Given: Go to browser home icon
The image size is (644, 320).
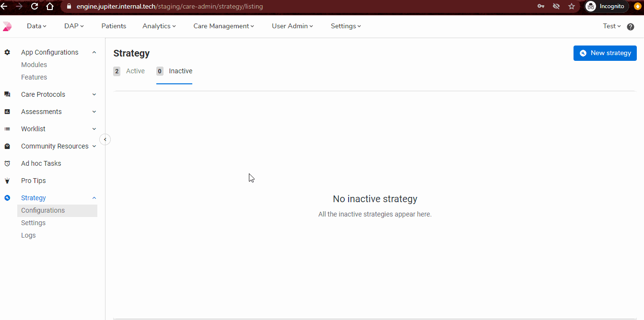Looking at the screenshot, I should point(50,7).
